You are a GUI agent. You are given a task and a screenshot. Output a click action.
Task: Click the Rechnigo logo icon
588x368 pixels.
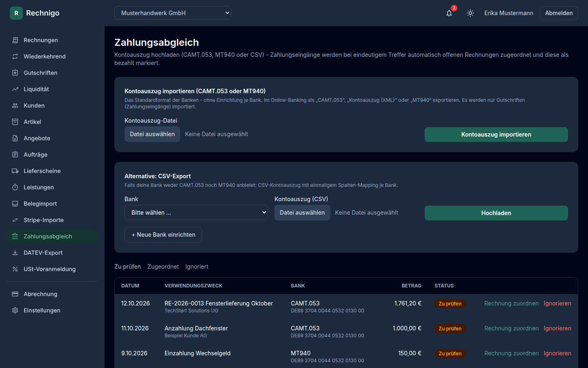[x=16, y=13]
